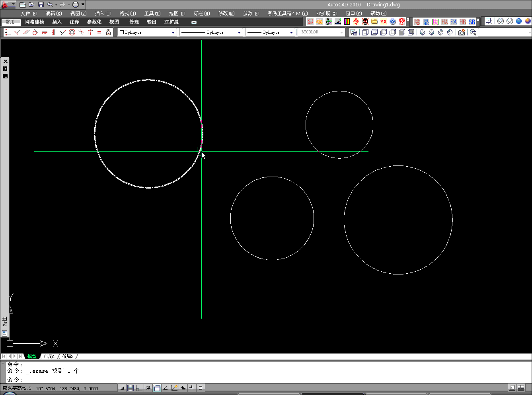Viewport: 532px width, 395px height.
Task: Click the Open file folder icon
Action: [x=32, y=5]
